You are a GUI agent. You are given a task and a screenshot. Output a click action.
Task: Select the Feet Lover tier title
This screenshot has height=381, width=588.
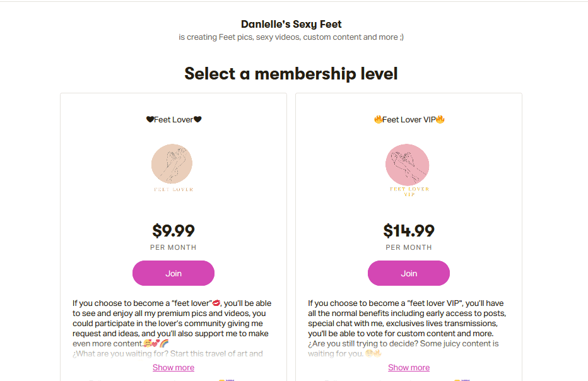point(173,120)
